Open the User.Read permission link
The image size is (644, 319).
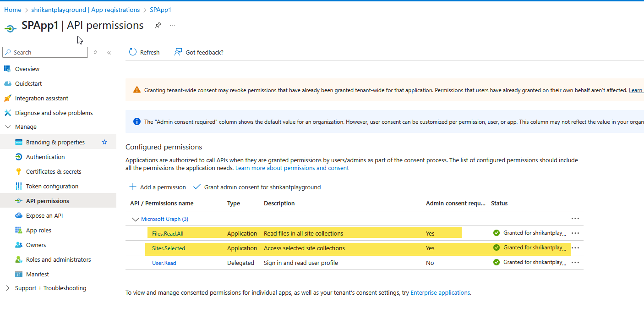click(x=164, y=263)
